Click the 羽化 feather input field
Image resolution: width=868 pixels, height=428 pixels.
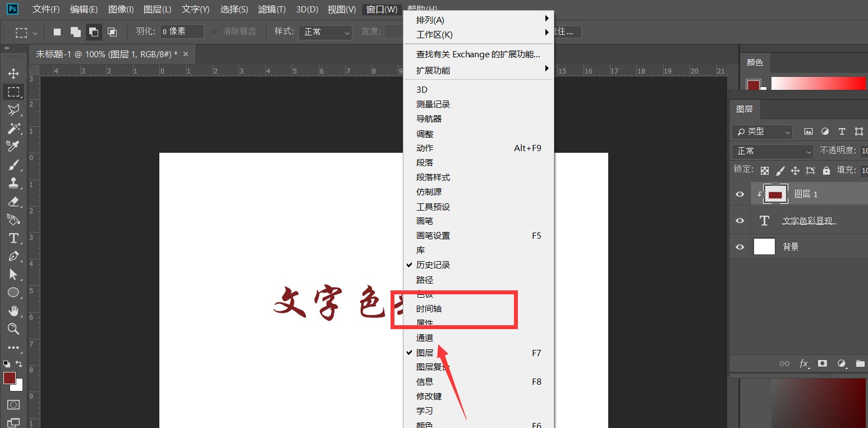point(182,32)
